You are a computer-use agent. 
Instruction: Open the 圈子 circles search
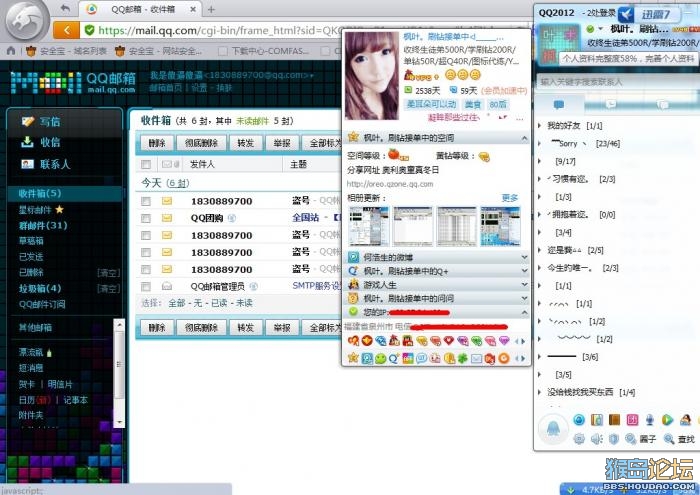click(x=641, y=439)
